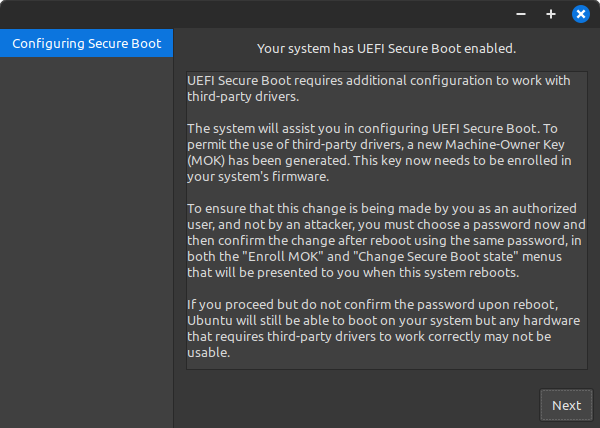The width and height of the screenshot is (600, 428).
Task: Click the empty title bar area
Action: click(250, 14)
